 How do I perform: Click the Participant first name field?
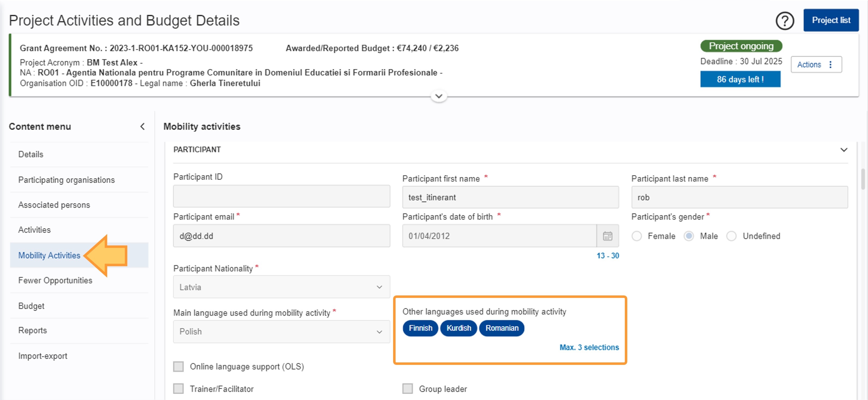click(511, 197)
